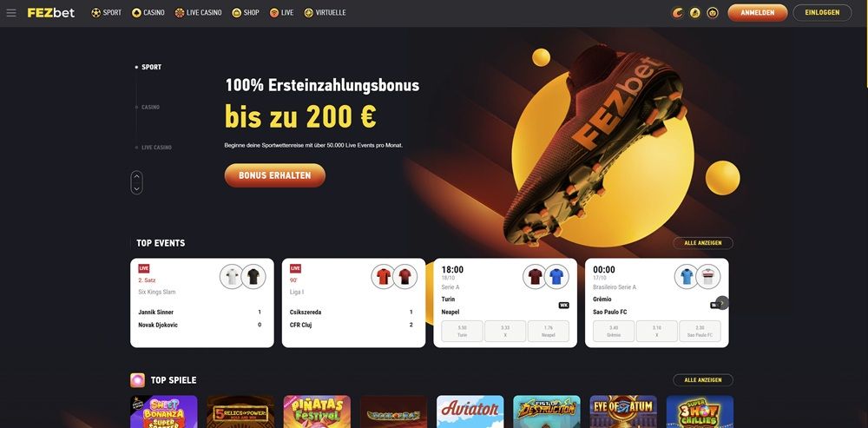Viewport: 868px width, 428px height.
Task: Select the 1.76 Neapel odds button
Action: click(x=548, y=331)
